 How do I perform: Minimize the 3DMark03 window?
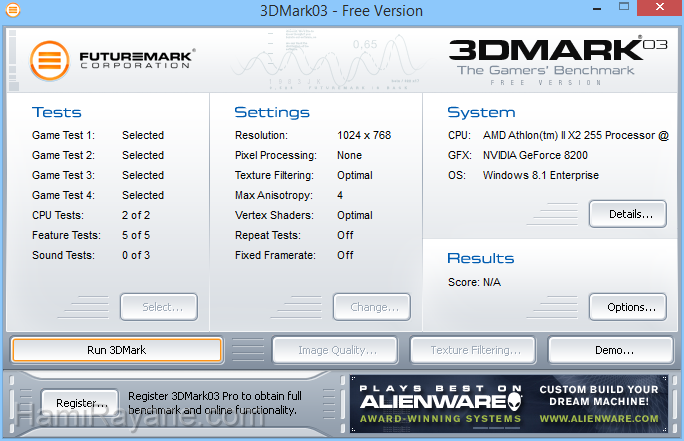[597, 8]
